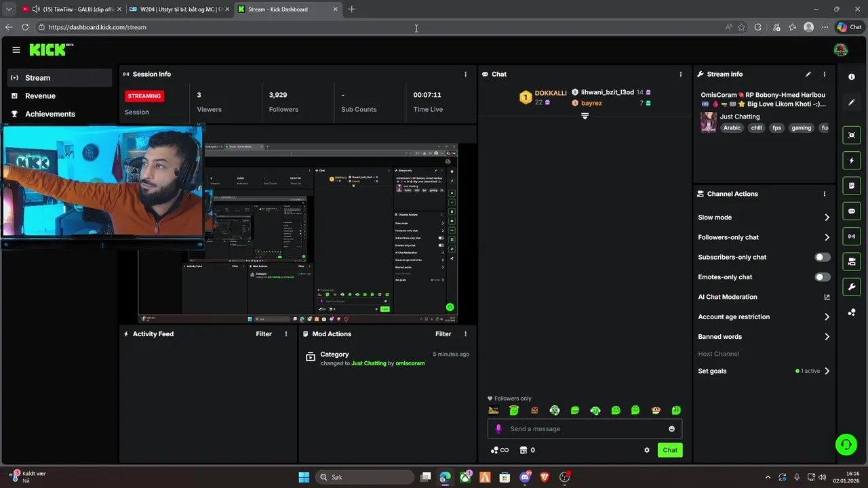This screenshot has height=488, width=868.
Task: Open Session Info three-dot menu
Action: [465, 74]
